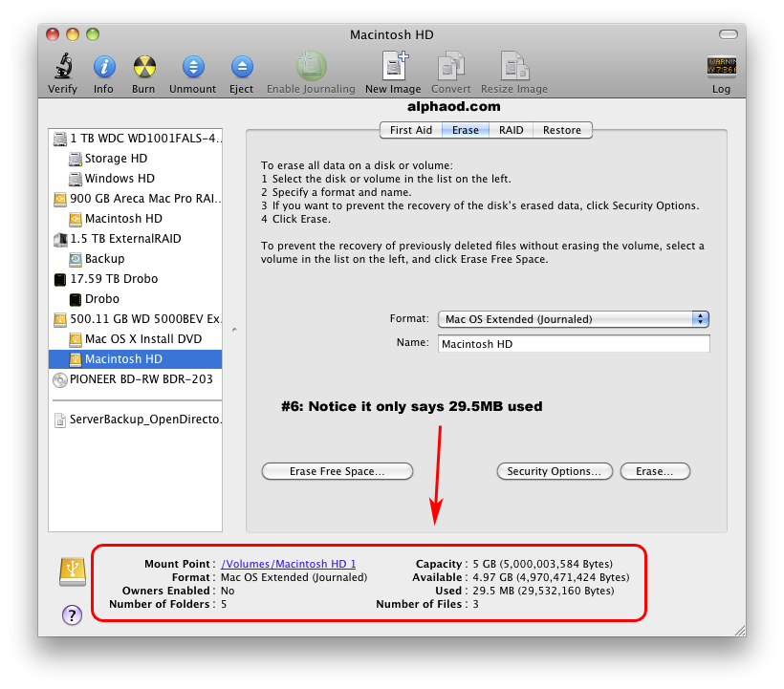Click the New Image icon

point(395,65)
